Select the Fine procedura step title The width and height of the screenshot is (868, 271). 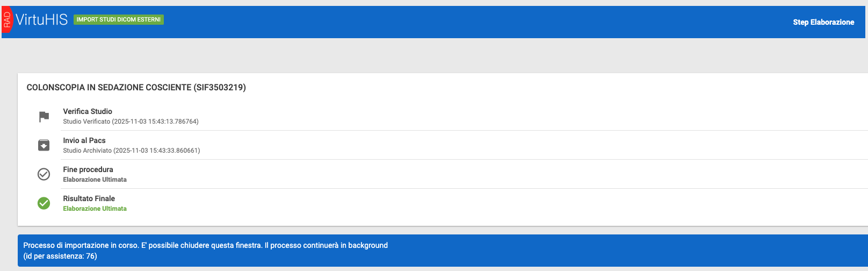(x=88, y=169)
